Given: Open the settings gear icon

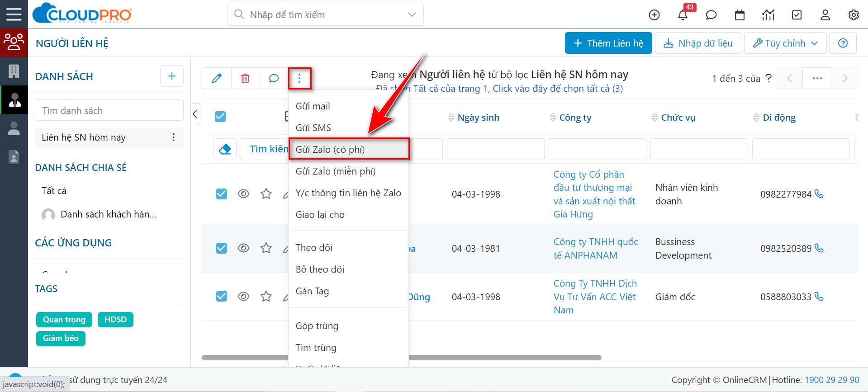Looking at the screenshot, I should [854, 15].
